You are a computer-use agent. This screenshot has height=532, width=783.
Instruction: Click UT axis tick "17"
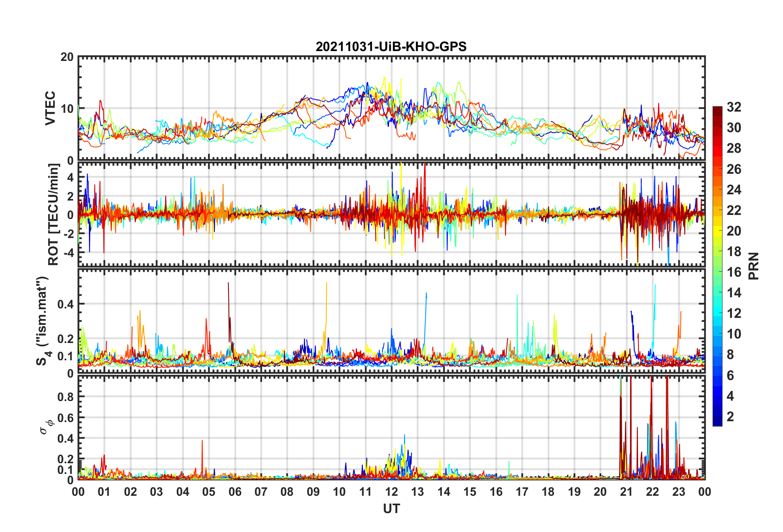522,492
